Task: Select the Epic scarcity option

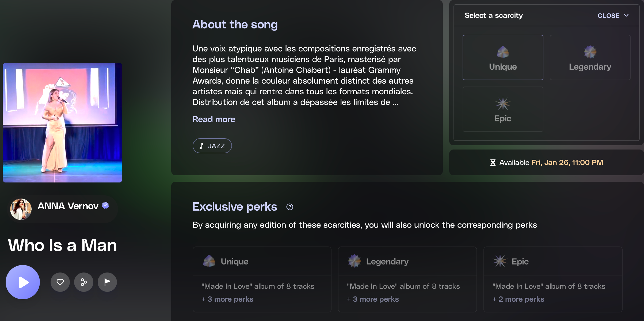Action: 503,109
